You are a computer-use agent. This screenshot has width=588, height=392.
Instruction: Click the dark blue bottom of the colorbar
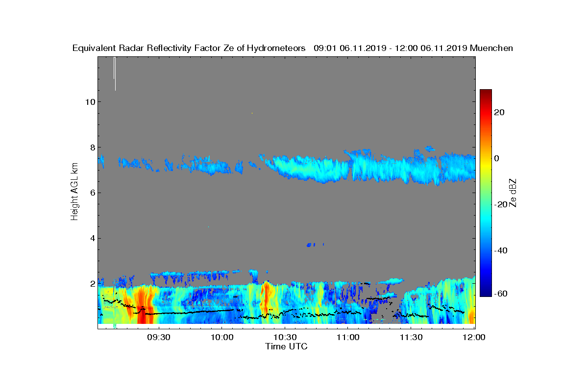[x=486, y=292]
